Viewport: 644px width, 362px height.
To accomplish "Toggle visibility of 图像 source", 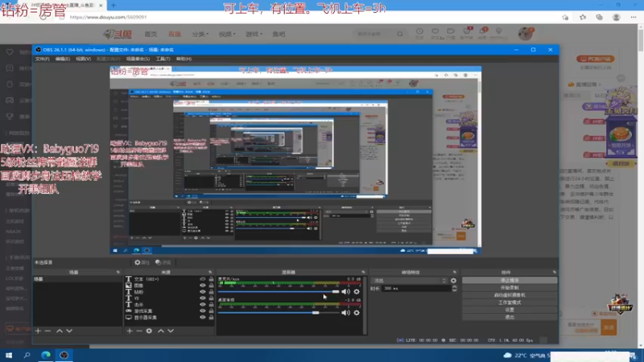I will 203,286.
